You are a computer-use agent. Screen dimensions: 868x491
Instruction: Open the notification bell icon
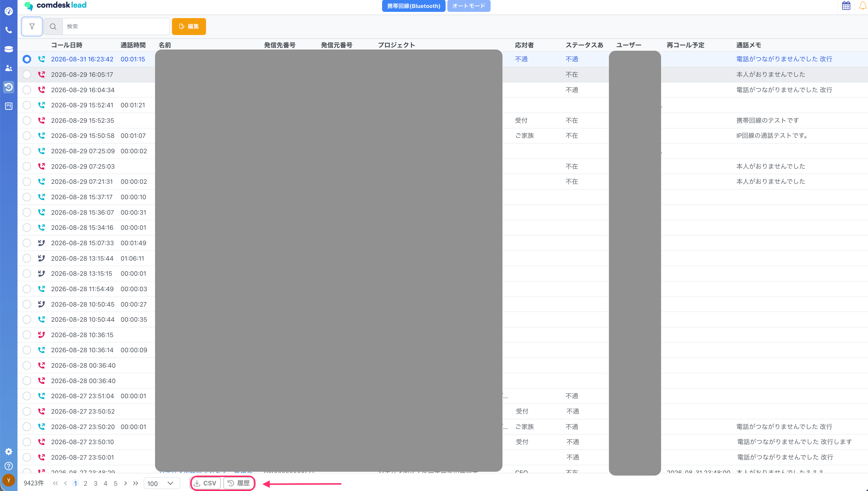863,6
